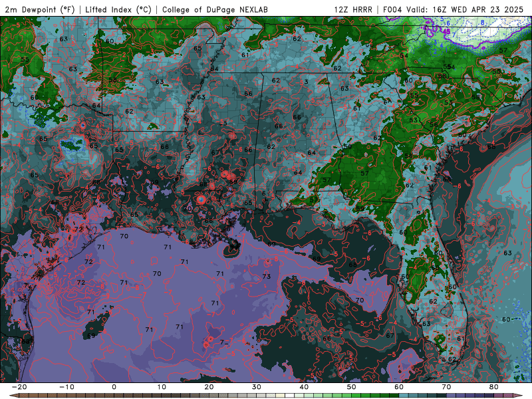Click the 30 label on the color scale
The height and width of the screenshot is (399, 532).
[257, 387]
